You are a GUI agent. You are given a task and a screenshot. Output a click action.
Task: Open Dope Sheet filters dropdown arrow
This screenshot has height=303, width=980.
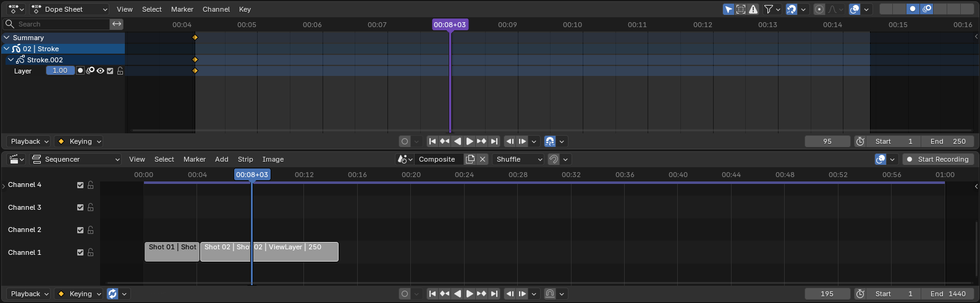click(x=777, y=9)
